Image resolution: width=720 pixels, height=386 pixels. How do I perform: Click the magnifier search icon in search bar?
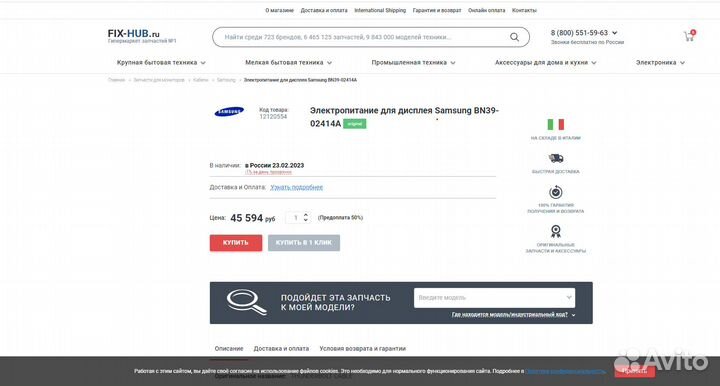coord(514,37)
